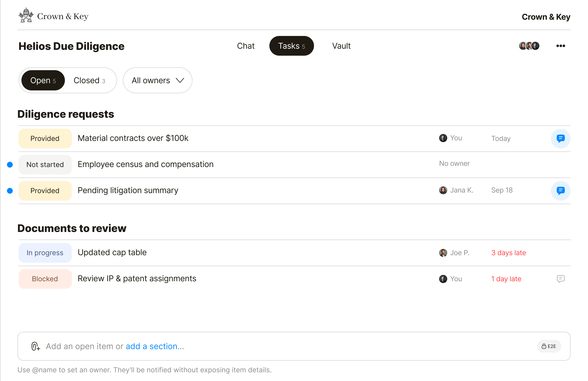Open comments on Material contracts item
Image resolution: width=588 pixels, height=381 pixels.
pos(560,138)
